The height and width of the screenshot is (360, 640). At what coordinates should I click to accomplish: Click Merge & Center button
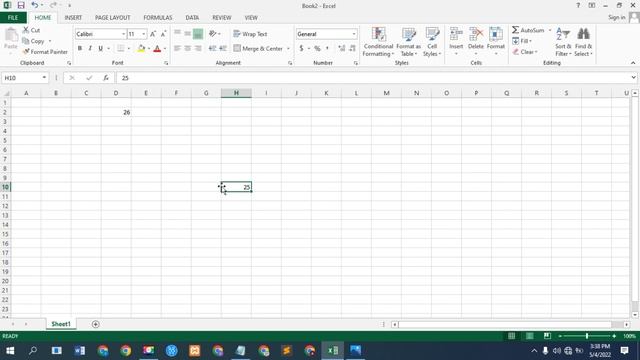pyautogui.click(x=258, y=49)
